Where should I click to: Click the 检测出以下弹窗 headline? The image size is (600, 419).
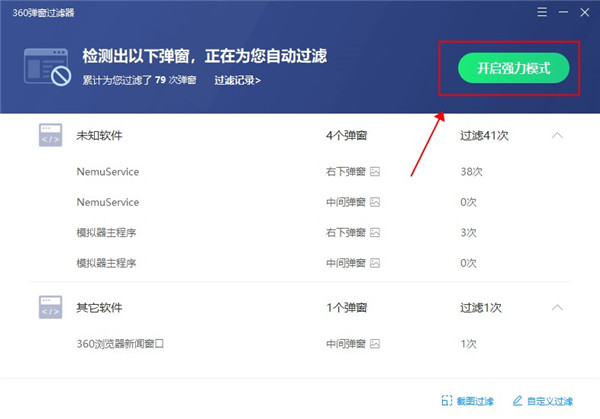click(204, 56)
